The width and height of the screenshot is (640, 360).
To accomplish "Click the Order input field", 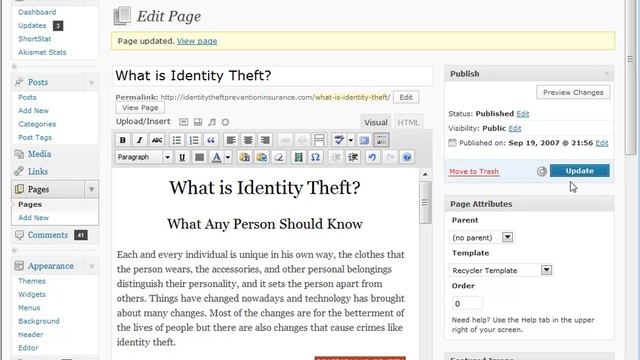I will coord(467,304).
